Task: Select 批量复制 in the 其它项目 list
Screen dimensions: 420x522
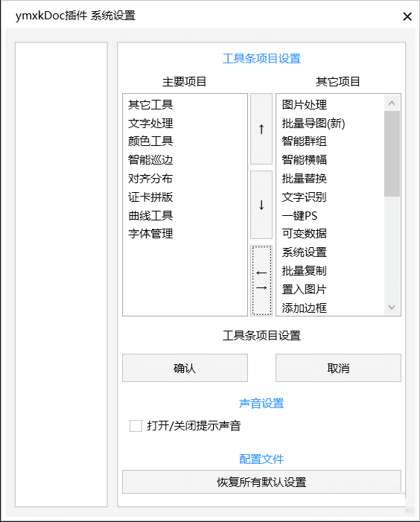Action: point(304,271)
